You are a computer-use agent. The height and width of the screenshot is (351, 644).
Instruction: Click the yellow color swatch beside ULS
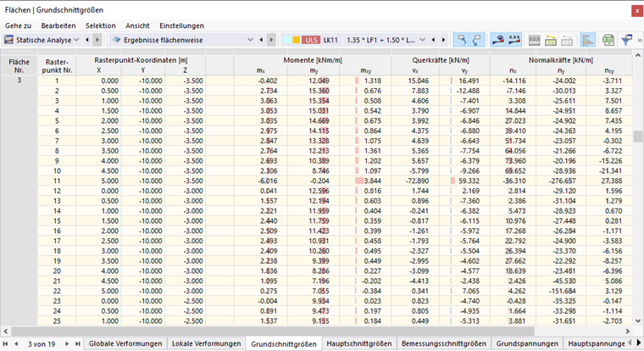tap(296, 40)
